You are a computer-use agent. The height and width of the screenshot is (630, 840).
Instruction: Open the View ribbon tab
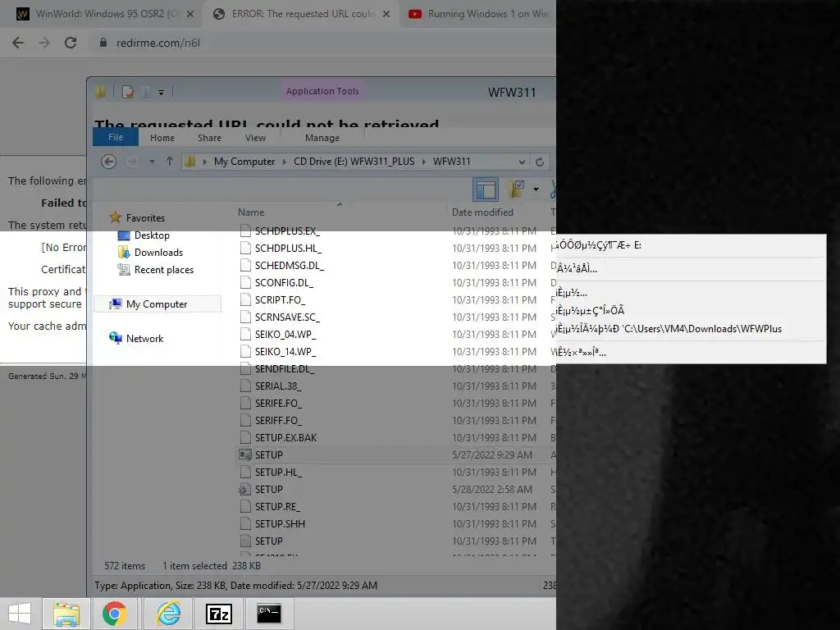(256, 138)
